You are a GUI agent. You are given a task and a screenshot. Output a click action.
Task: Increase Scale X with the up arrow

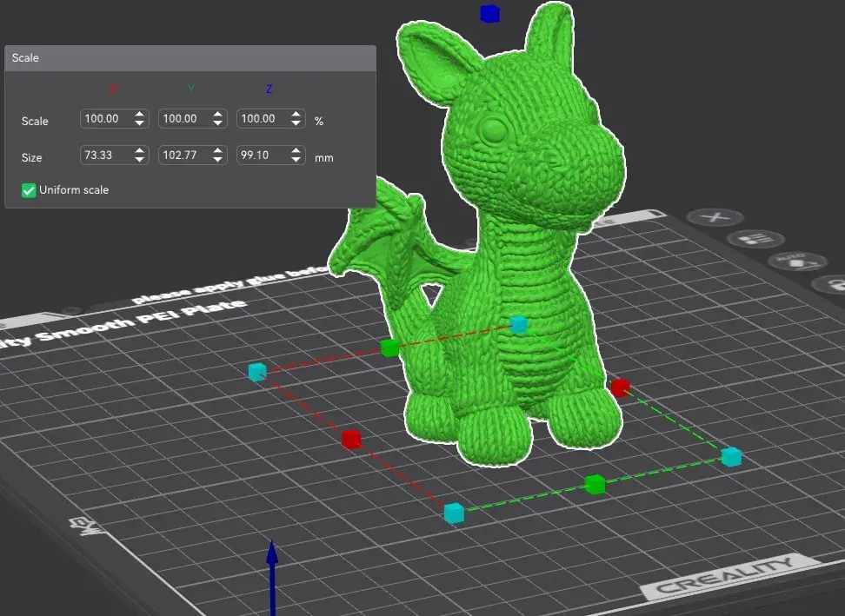pyautogui.click(x=140, y=114)
